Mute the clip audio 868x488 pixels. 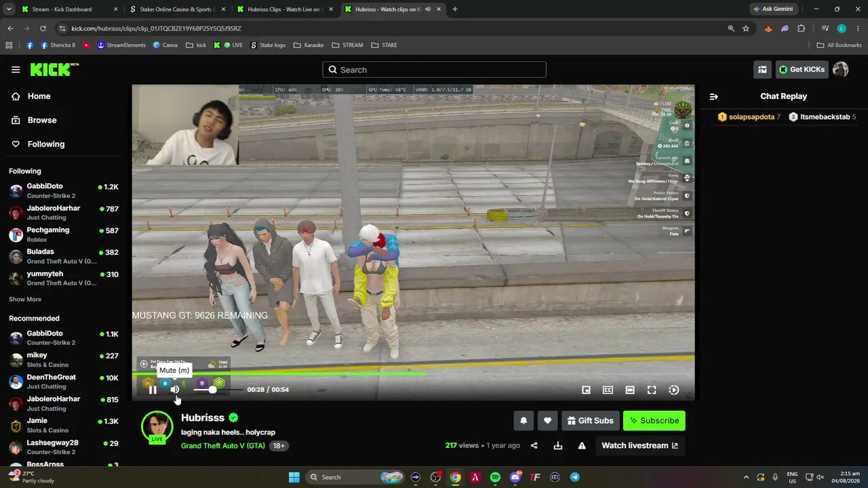pyautogui.click(x=175, y=390)
